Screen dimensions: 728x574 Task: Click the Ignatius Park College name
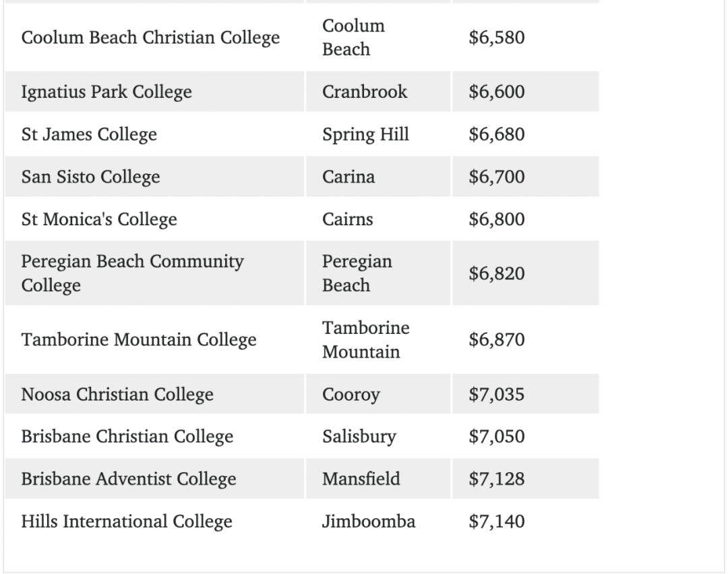(x=107, y=92)
